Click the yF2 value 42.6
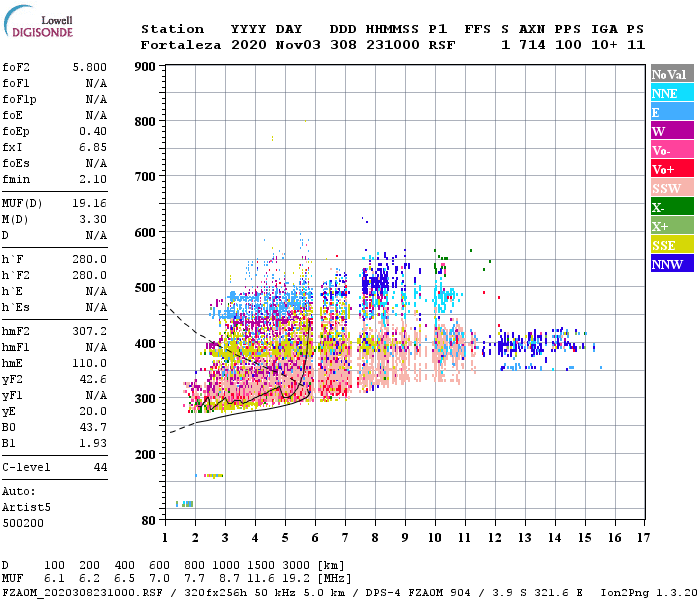 93,379
